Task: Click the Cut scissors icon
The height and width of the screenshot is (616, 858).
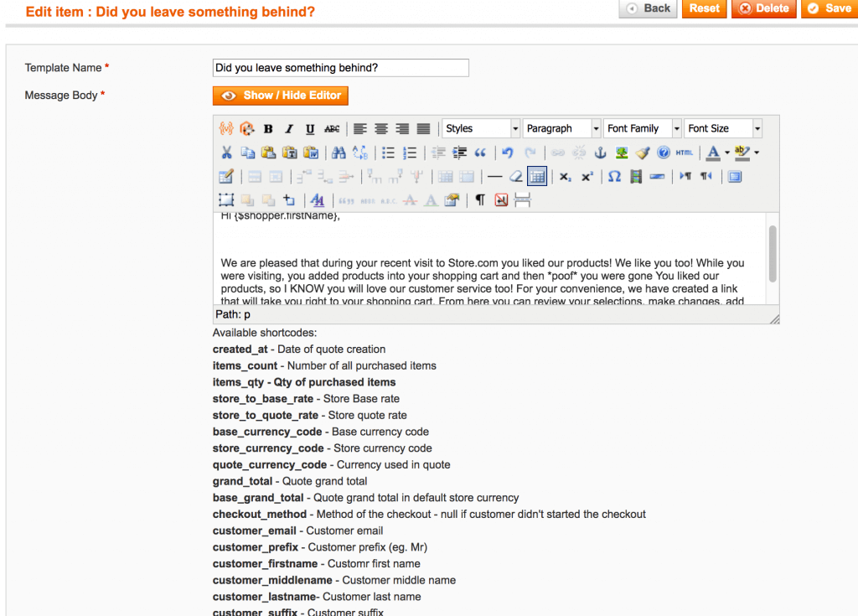Action: (x=226, y=153)
